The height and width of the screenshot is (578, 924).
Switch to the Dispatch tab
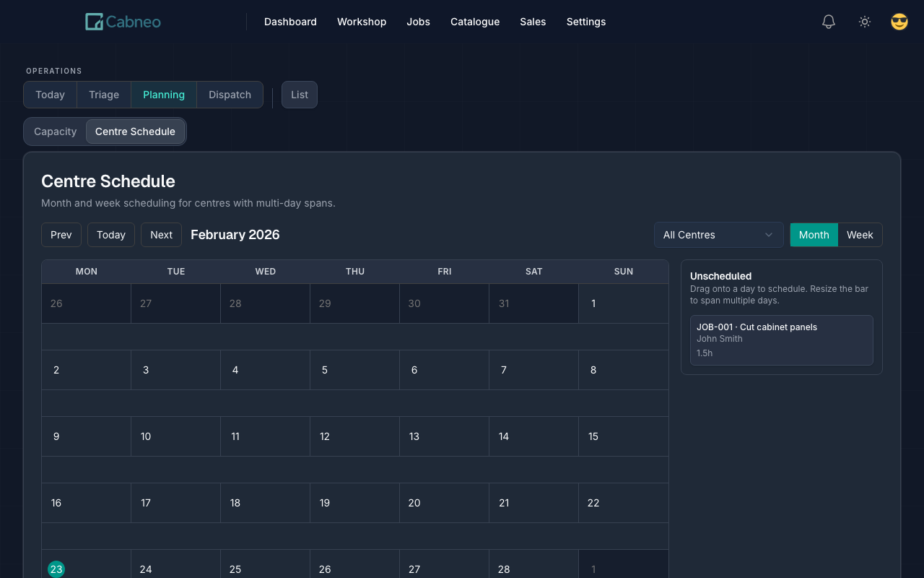point(230,95)
